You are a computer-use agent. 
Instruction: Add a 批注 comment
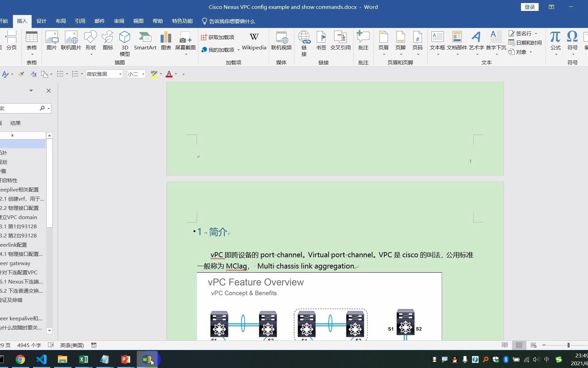pos(363,41)
